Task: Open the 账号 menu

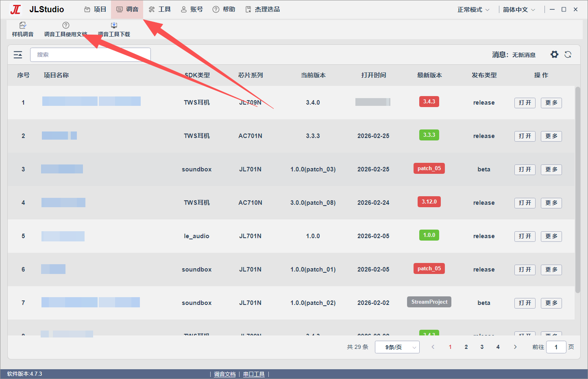Action: pos(192,9)
